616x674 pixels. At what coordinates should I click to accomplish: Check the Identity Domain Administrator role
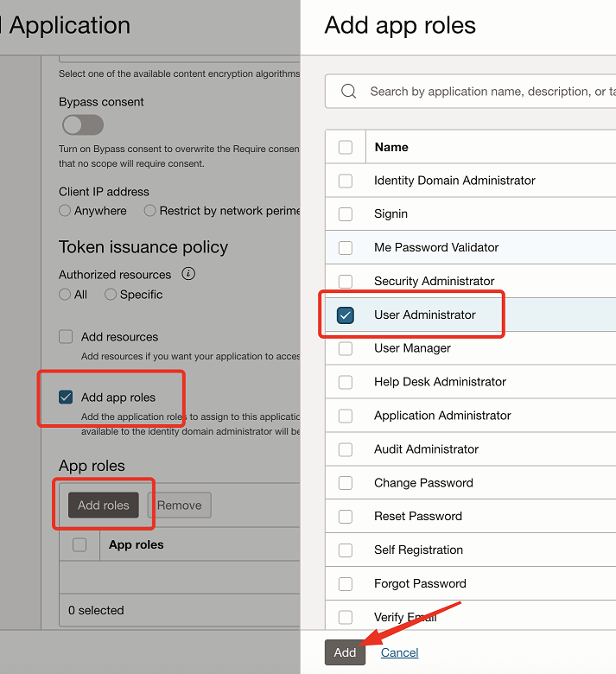346,181
